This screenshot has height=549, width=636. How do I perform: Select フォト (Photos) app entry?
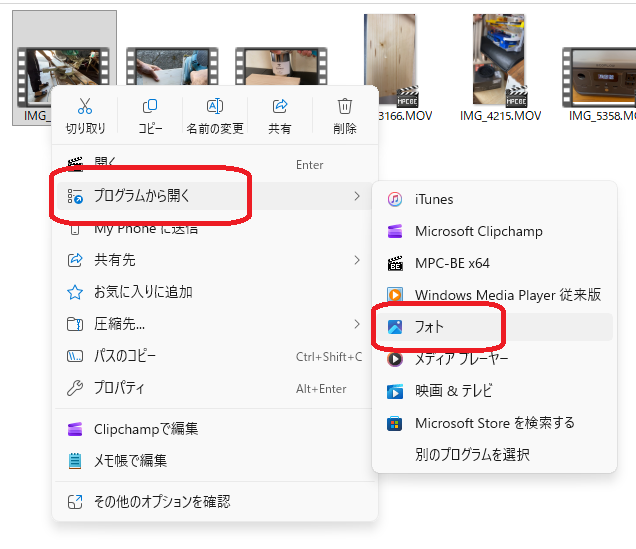494,327
